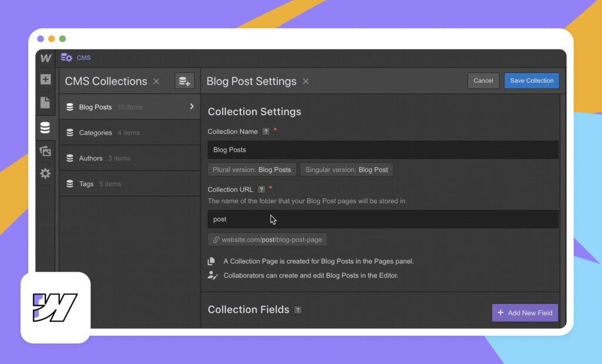Open the Tags collection

tap(130, 184)
